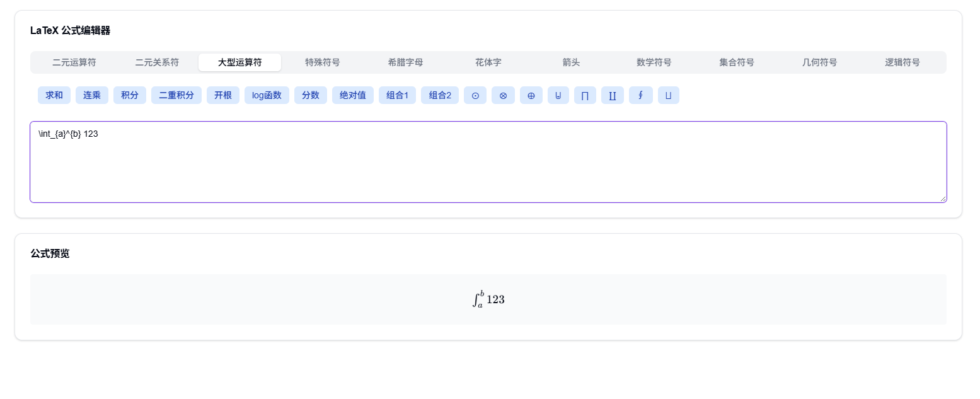The height and width of the screenshot is (399, 980).
Task: Select the 连乘 continued product button
Action: click(91, 95)
